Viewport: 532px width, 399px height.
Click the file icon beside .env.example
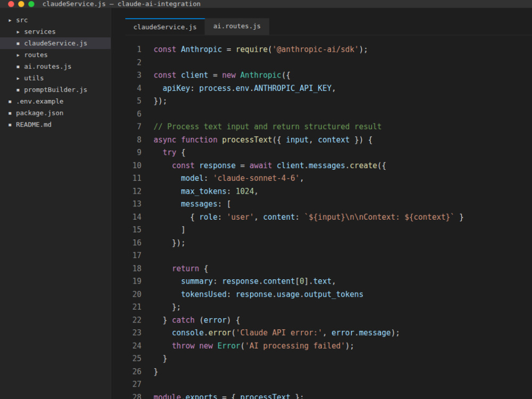(10, 102)
